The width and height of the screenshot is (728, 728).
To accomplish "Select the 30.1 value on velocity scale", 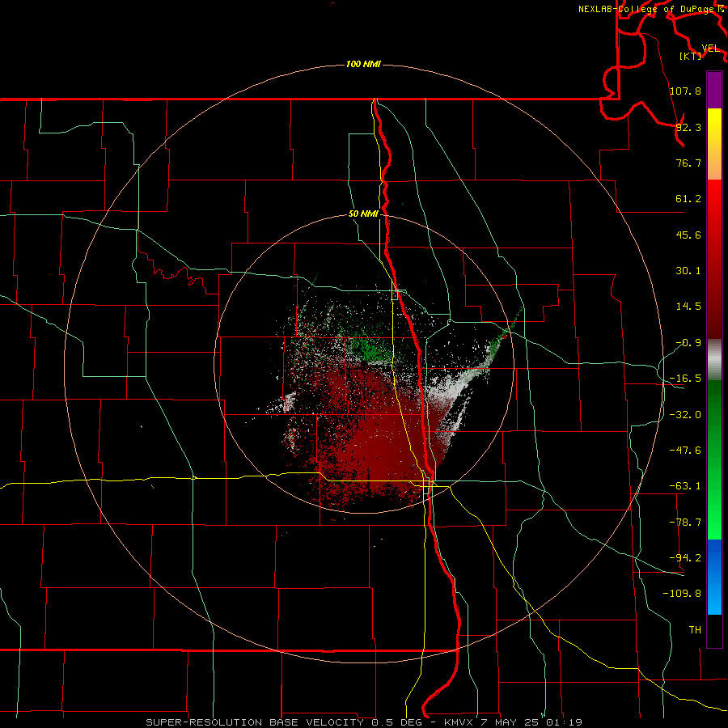I will click(688, 271).
